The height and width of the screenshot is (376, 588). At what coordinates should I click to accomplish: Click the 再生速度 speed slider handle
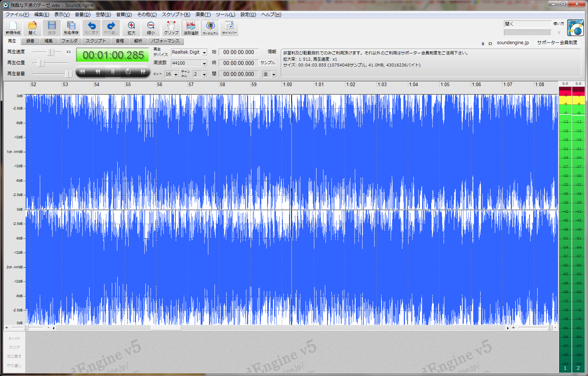point(50,52)
